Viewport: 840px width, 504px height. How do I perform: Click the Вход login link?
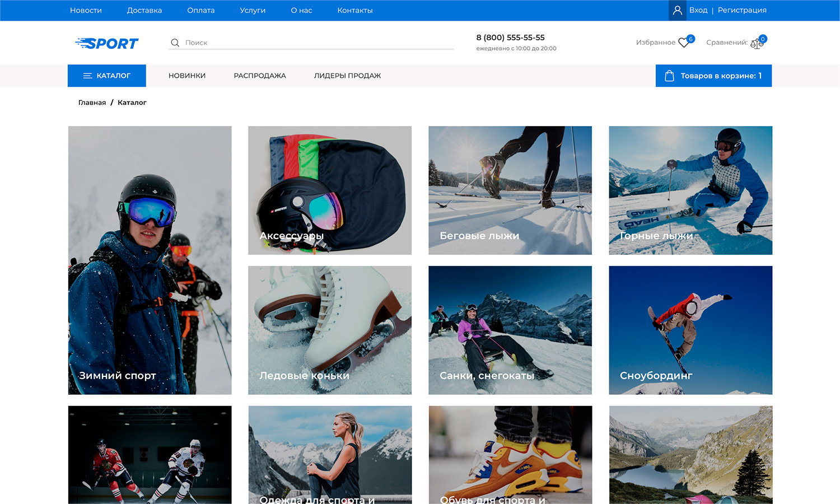click(698, 10)
